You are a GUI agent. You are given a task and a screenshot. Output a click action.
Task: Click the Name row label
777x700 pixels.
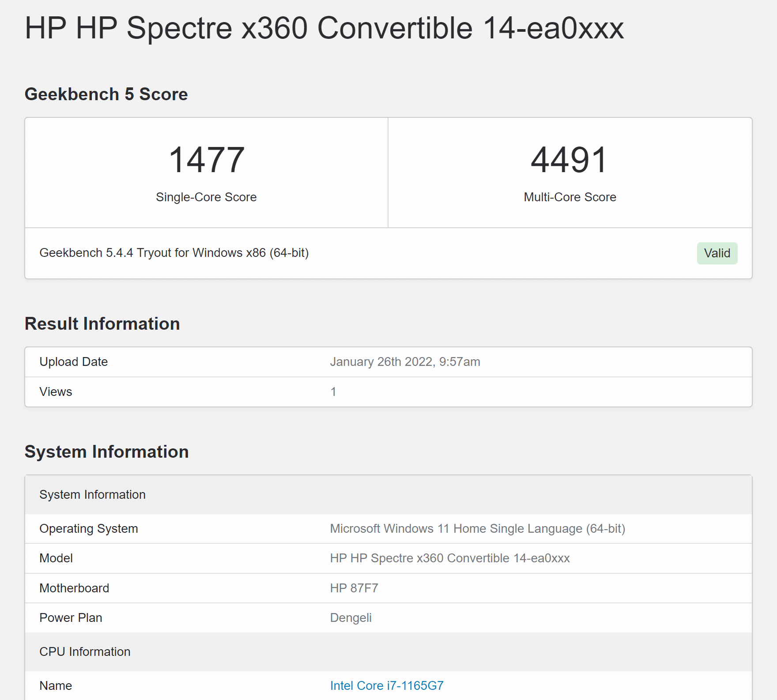pos(55,685)
